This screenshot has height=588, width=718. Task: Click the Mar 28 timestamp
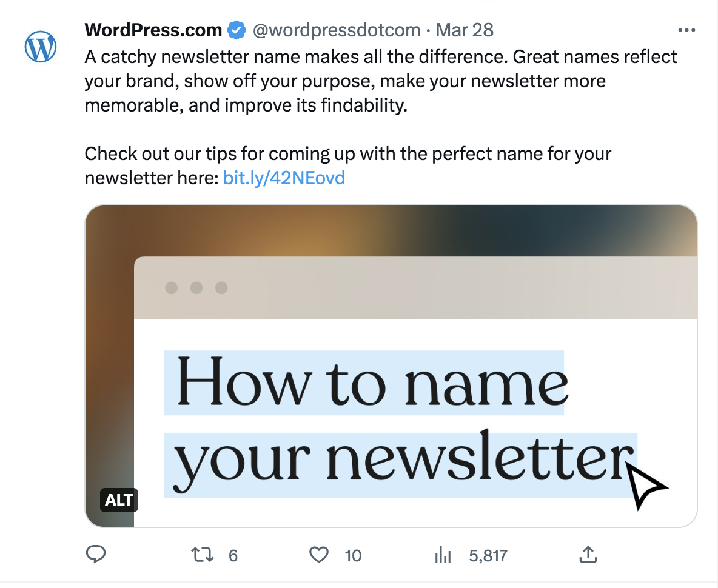(x=465, y=29)
